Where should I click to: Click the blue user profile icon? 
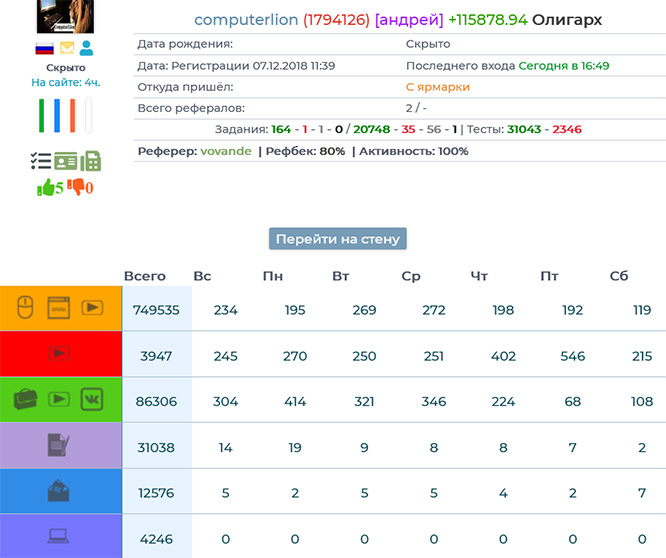(x=87, y=48)
